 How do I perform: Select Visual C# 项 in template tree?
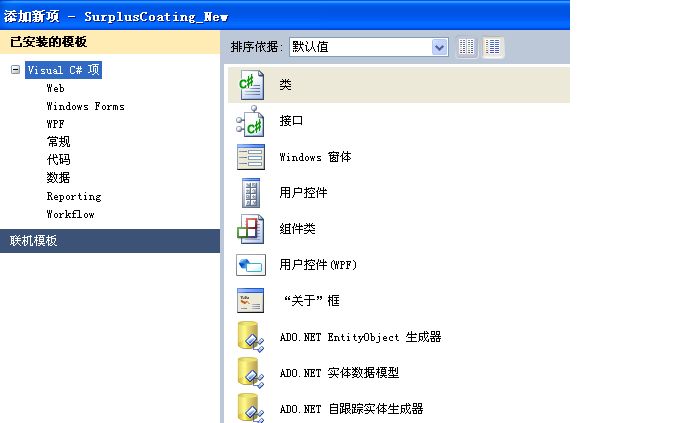pyautogui.click(x=63, y=70)
